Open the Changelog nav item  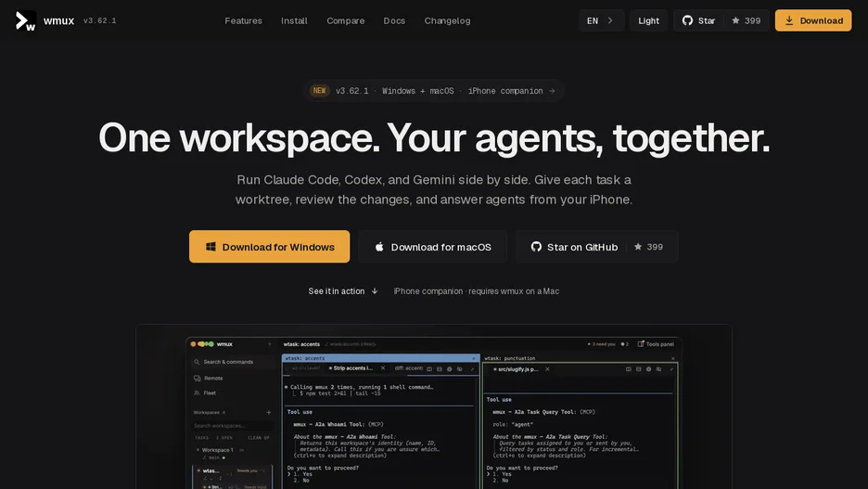click(x=447, y=20)
